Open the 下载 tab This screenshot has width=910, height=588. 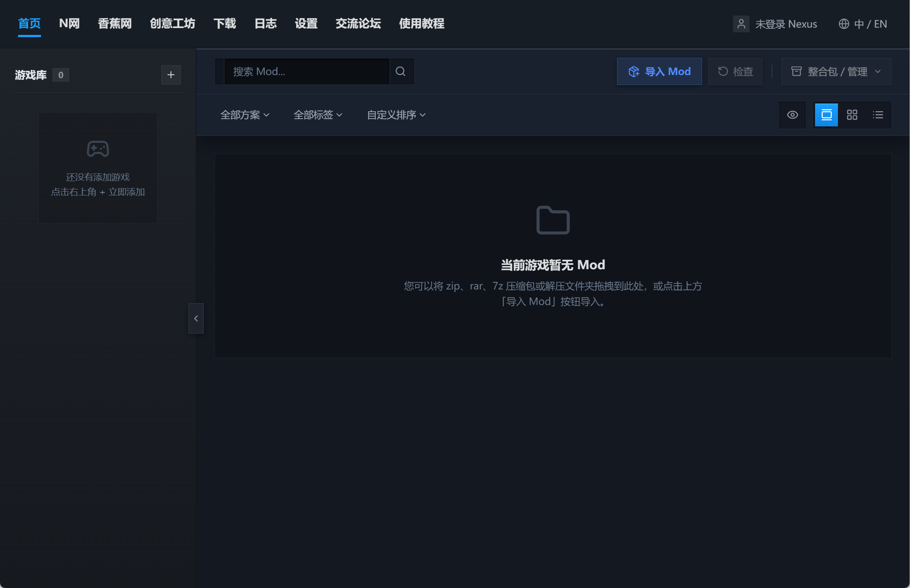coord(225,24)
